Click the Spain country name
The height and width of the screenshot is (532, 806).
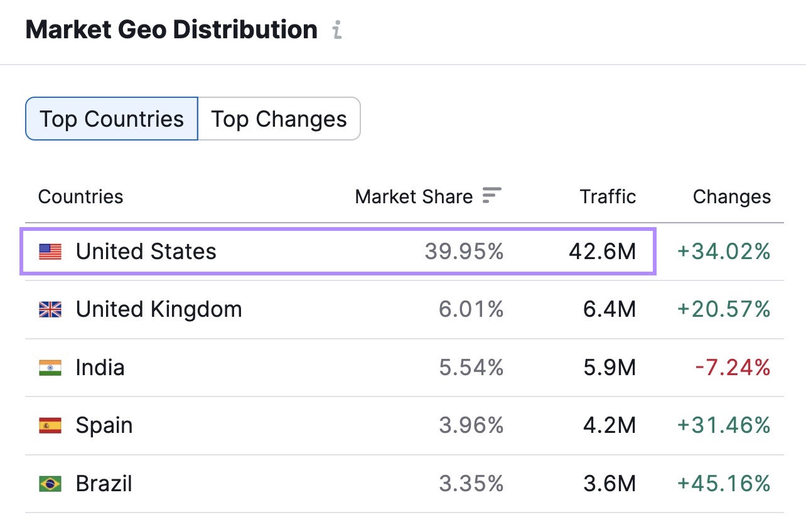pyautogui.click(x=104, y=425)
